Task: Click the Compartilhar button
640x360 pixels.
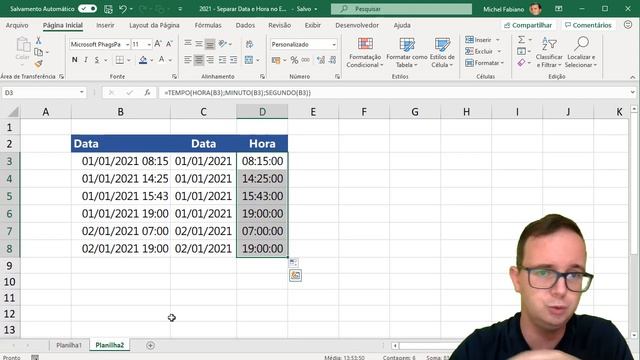Action: pos(528,25)
